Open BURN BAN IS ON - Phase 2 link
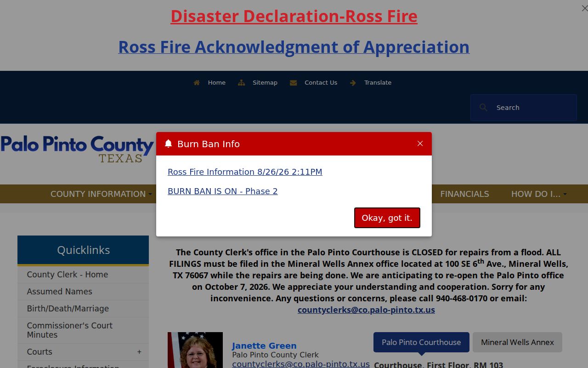Screen dimensions: 588x368 pos(223,191)
